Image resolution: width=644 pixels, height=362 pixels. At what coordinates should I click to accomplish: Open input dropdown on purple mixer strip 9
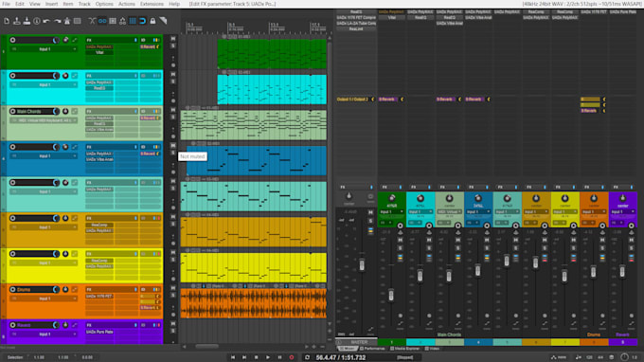click(x=622, y=211)
